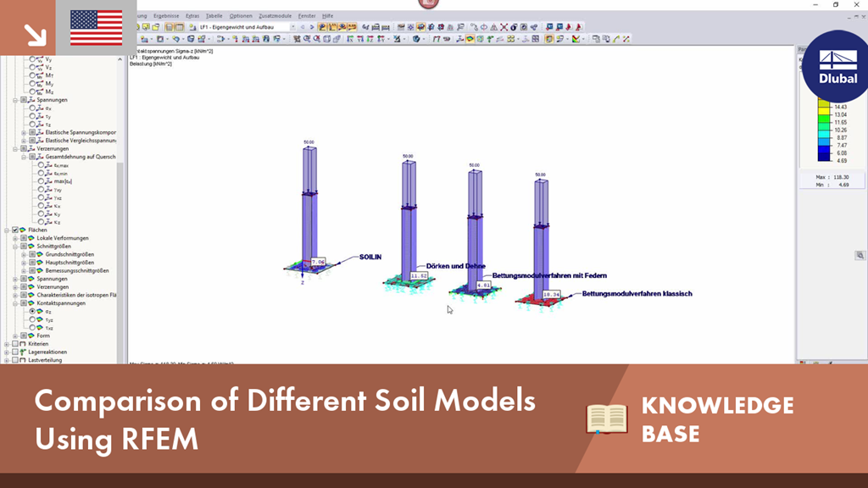Image resolution: width=868 pixels, height=488 pixels.
Task: Click the previous load case arrow
Action: [x=303, y=27]
